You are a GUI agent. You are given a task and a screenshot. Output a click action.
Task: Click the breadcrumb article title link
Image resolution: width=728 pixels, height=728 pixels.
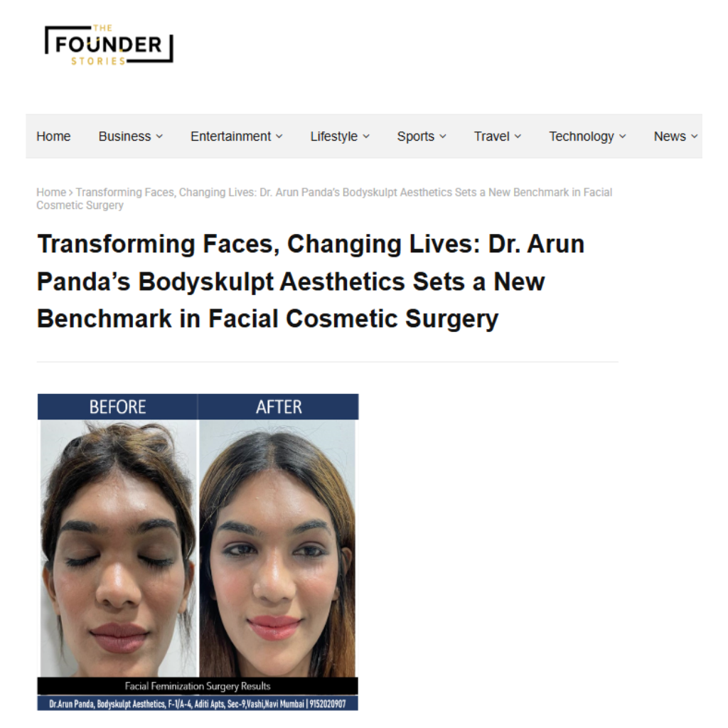click(324, 199)
